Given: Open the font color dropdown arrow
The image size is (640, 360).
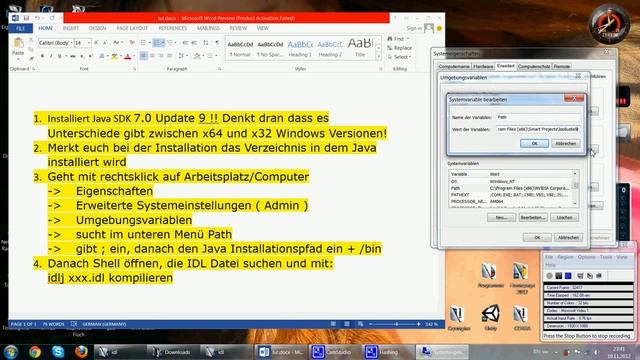Looking at the screenshot, I should 134,56.
